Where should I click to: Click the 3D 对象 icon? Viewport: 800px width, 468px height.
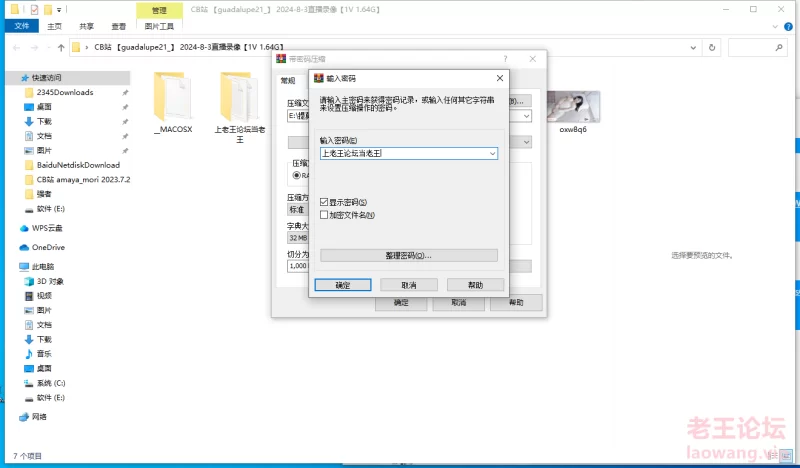click(x=29, y=281)
